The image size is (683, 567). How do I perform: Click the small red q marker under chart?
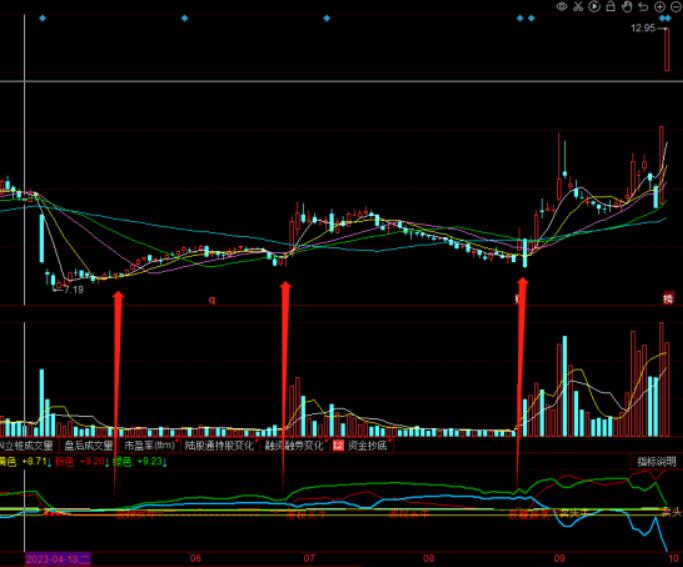(212, 299)
